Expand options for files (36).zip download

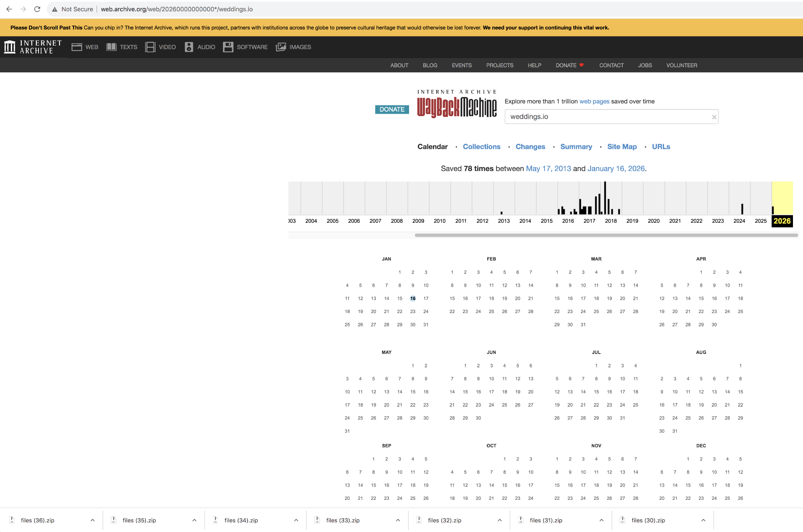tap(92, 520)
